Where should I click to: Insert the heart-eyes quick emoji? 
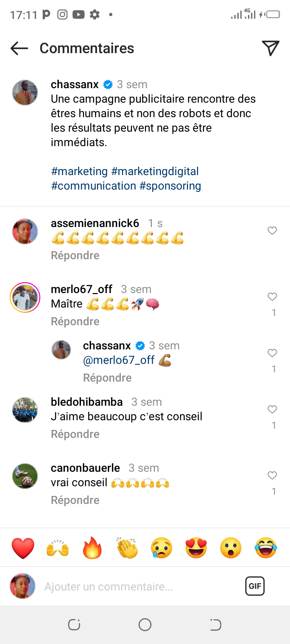tap(196, 548)
